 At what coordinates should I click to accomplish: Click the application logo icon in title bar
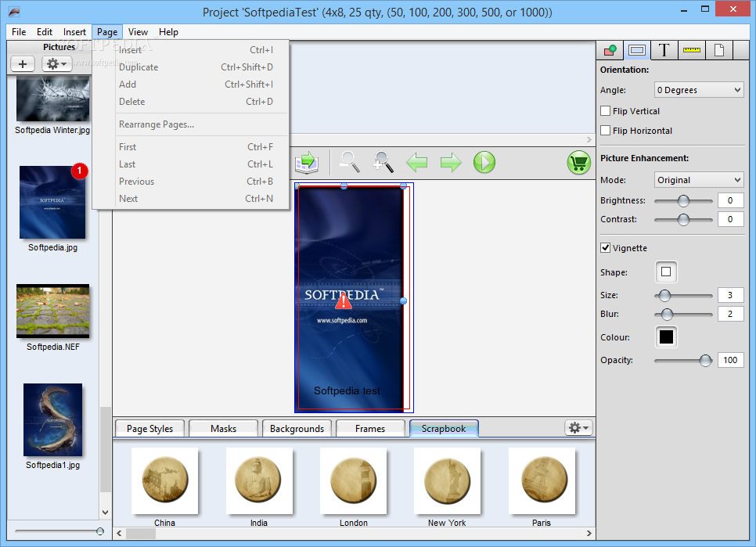pyautogui.click(x=14, y=11)
